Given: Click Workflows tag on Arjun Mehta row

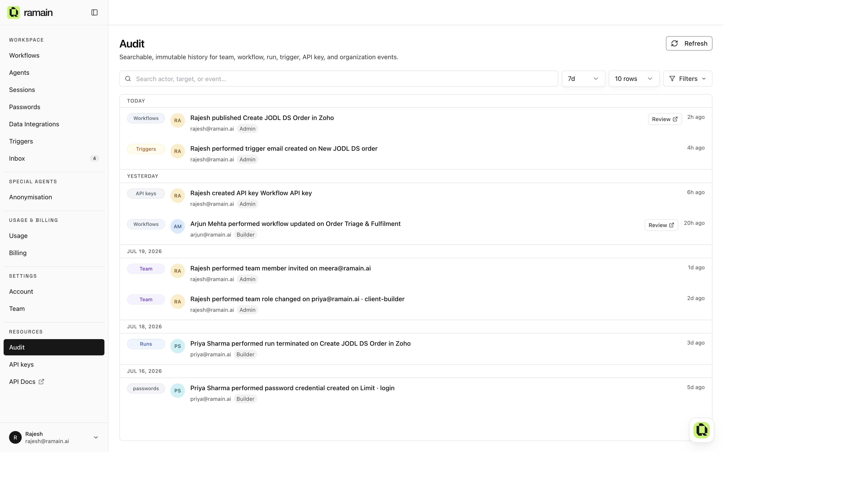Looking at the screenshot, I should (146, 224).
